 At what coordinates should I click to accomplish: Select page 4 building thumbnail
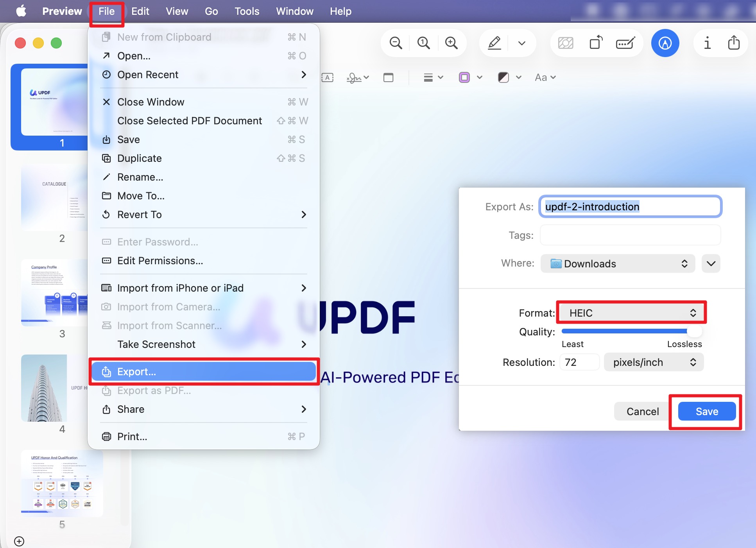[54, 388]
